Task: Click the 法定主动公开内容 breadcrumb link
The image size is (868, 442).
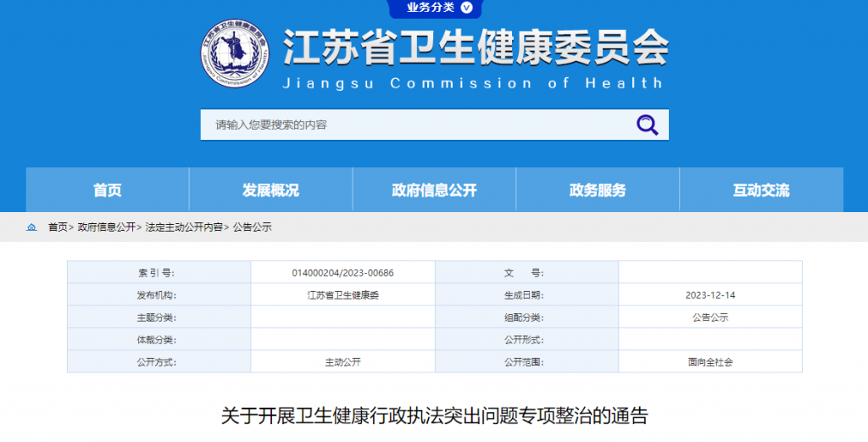Action: coord(184,227)
